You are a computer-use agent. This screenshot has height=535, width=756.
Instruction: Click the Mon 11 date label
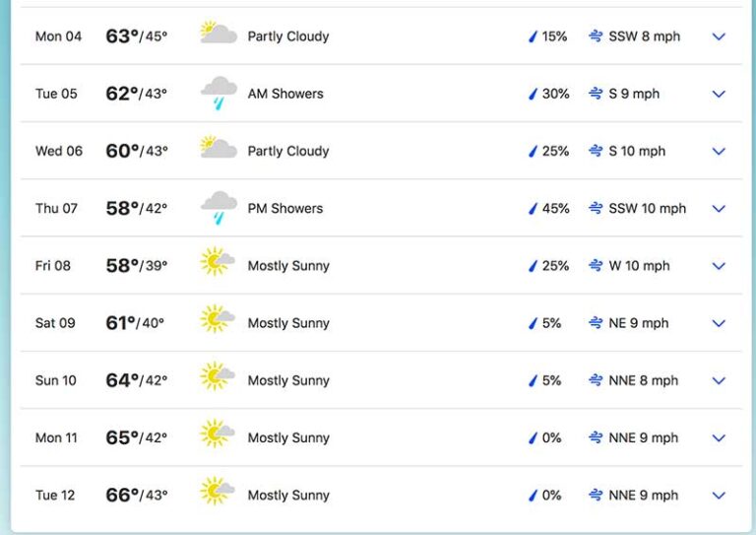pyautogui.click(x=56, y=437)
